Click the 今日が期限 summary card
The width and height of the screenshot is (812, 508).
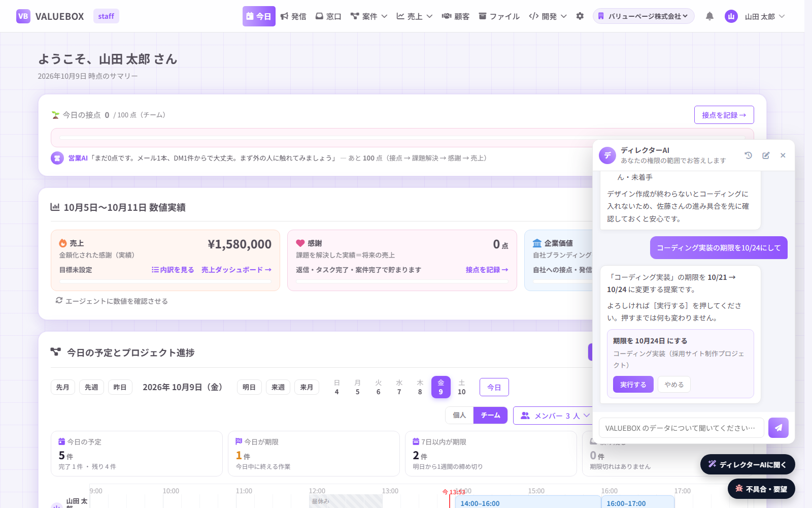(314, 454)
